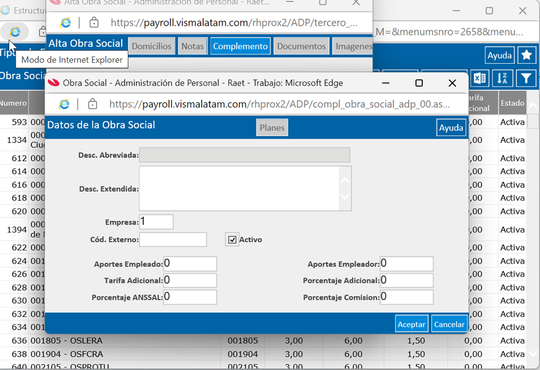Click the Alta Obra Social window URL address
Viewport: 540px width, 370px height.
[x=234, y=23]
